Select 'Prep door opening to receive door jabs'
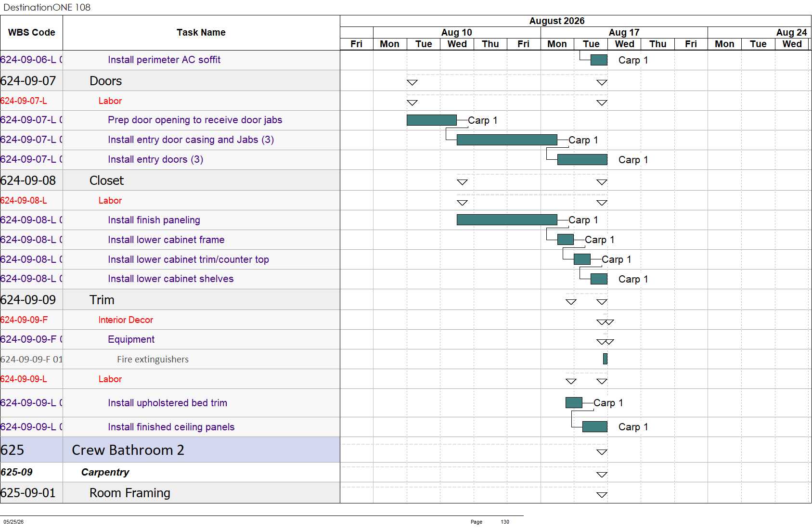This screenshot has height=528, width=812. [195, 120]
